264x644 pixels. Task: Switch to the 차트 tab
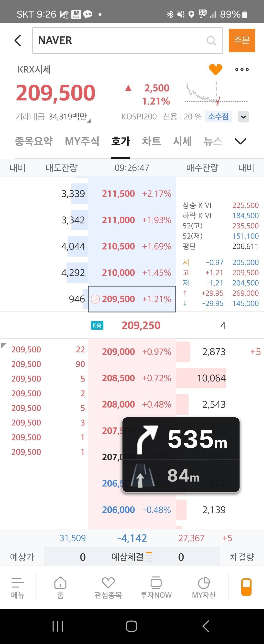point(151,141)
